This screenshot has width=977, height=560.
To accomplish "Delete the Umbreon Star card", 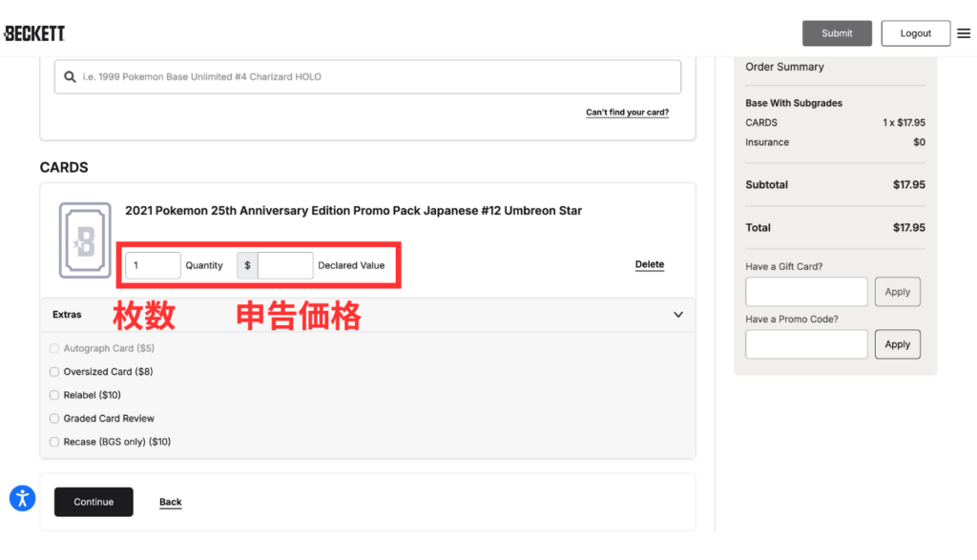I will 649,264.
